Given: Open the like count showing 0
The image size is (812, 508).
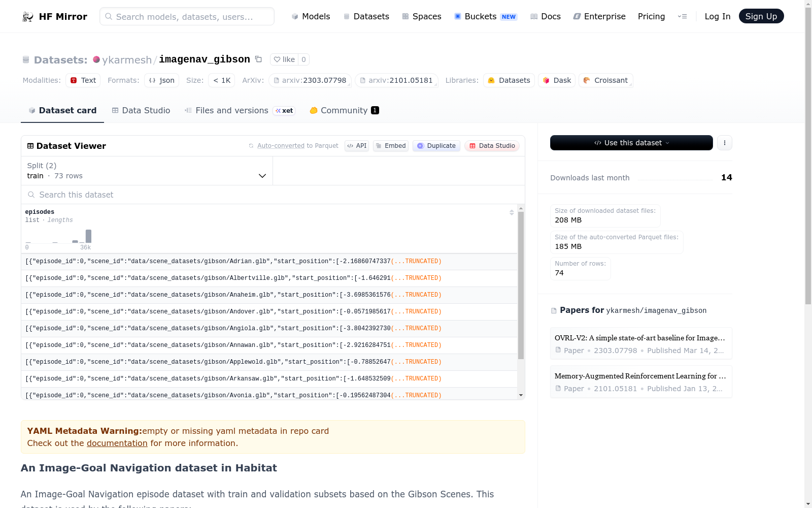Looking at the screenshot, I should coord(303,59).
